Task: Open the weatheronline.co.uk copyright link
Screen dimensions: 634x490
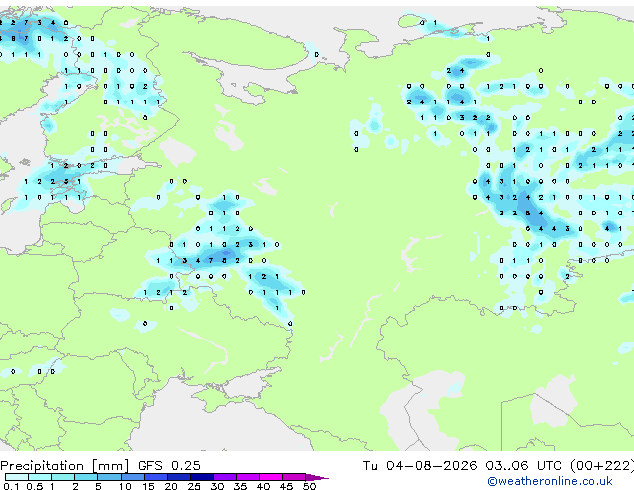Action: point(550,481)
